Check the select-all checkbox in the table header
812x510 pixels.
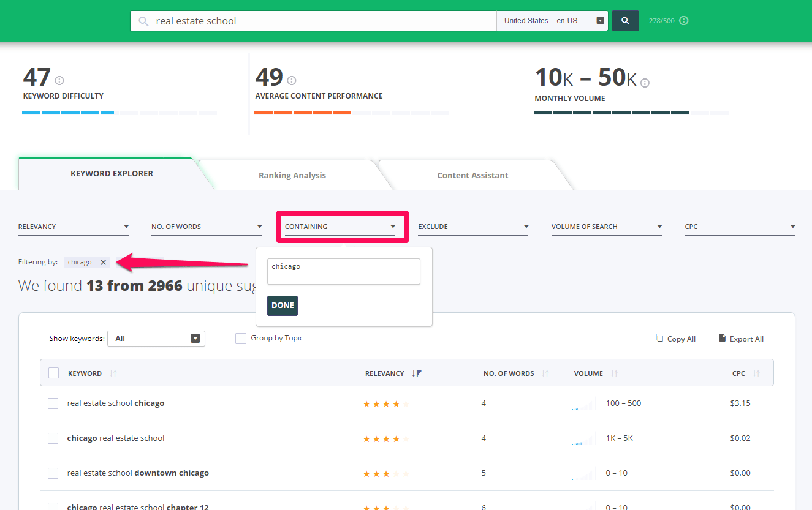point(53,372)
